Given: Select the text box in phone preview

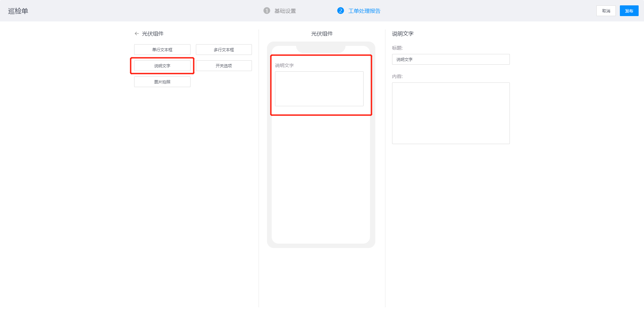Looking at the screenshot, I should [319, 89].
